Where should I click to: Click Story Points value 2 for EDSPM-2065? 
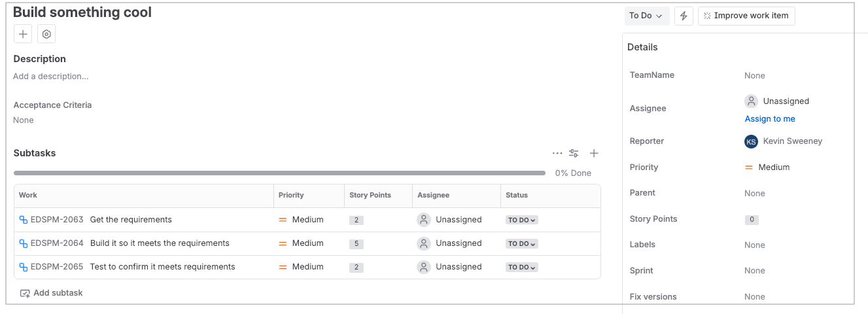[x=356, y=268]
